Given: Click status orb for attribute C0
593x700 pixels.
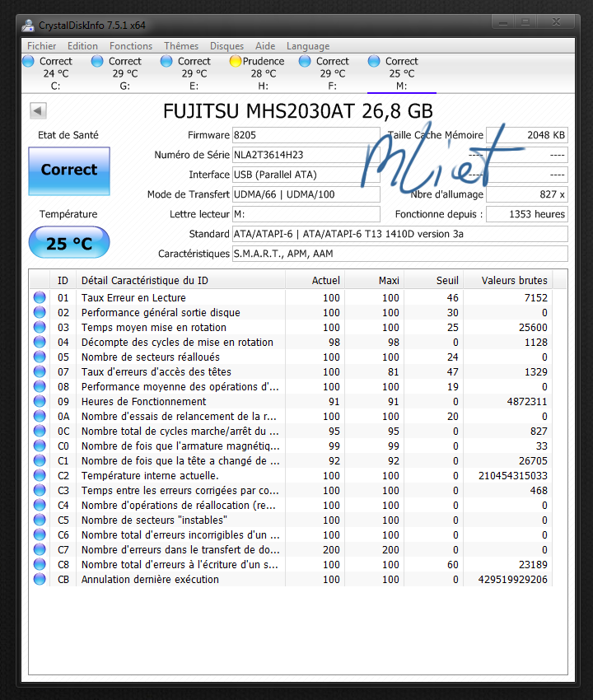Looking at the screenshot, I should tap(40, 446).
